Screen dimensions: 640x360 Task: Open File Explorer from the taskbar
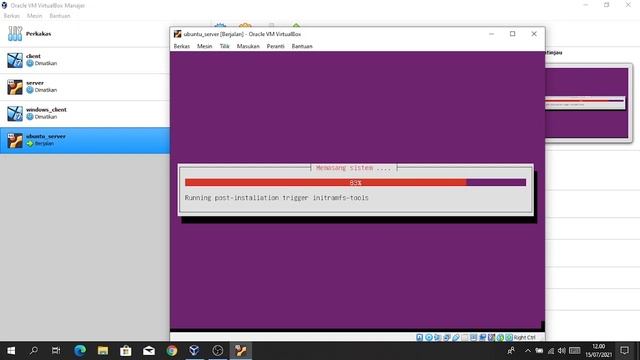tap(103, 351)
